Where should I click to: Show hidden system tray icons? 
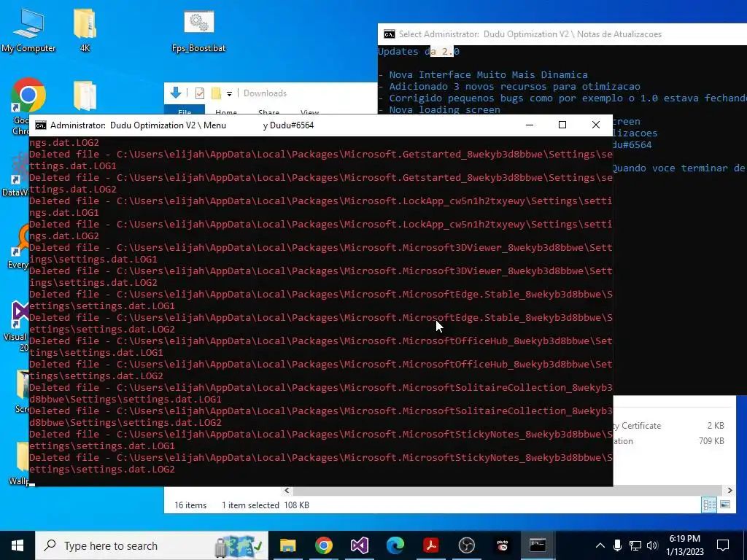[600, 545]
